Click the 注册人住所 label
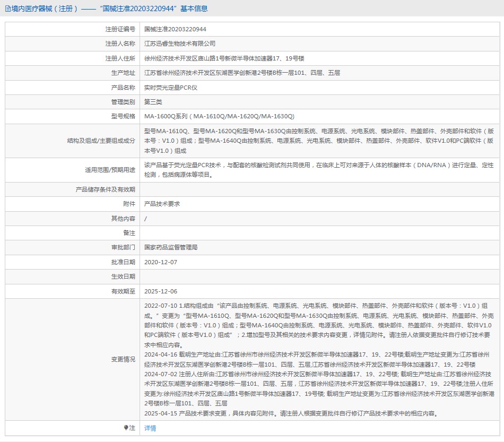 [x=120, y=58]
